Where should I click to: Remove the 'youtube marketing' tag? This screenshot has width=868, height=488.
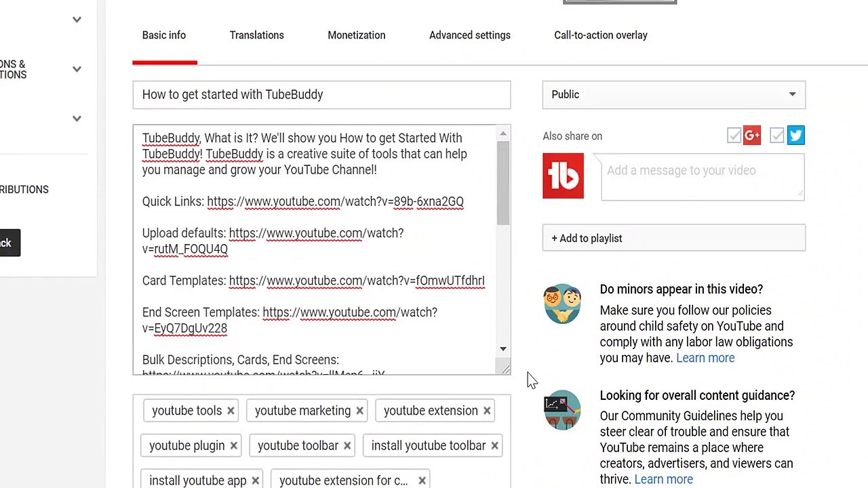click(359, 411)
